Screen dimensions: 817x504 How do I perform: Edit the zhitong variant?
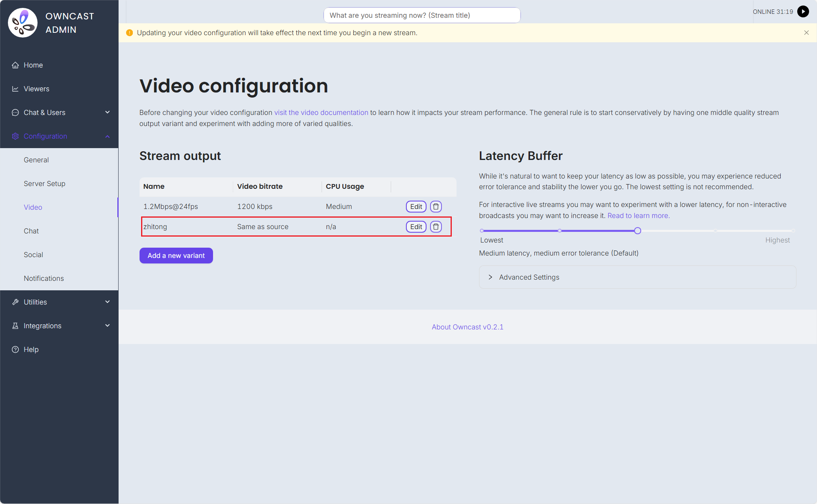[416, 227]
